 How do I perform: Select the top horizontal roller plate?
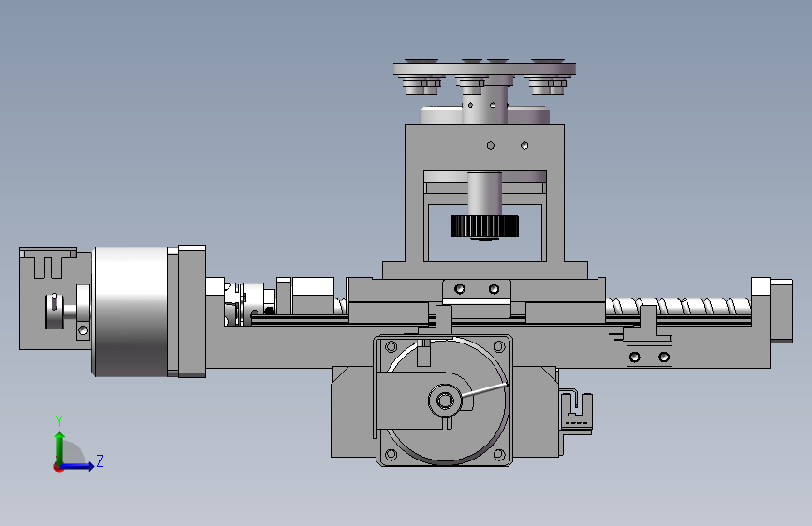click(x=484, y=69)
